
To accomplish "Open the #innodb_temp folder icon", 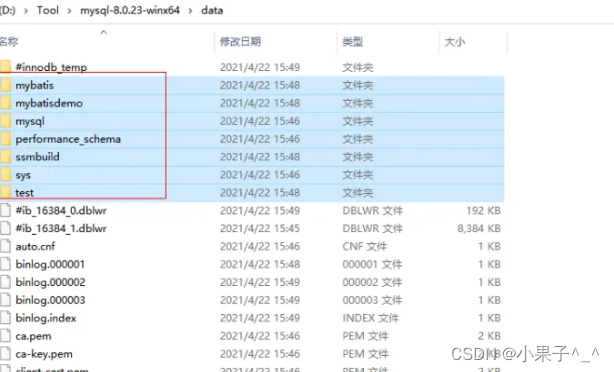I will click(x=5, y=67).
